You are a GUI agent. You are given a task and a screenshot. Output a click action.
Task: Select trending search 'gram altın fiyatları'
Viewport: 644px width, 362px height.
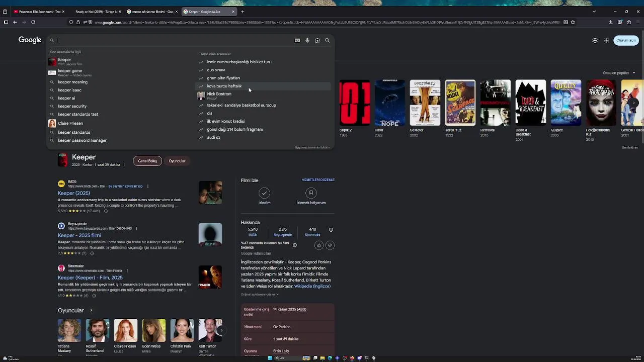tap(223, 78)
